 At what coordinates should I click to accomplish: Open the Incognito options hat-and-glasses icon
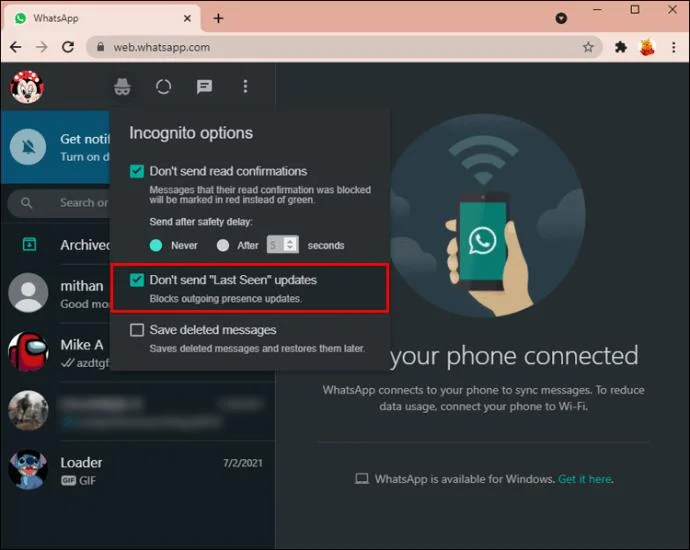click(122, 86)
